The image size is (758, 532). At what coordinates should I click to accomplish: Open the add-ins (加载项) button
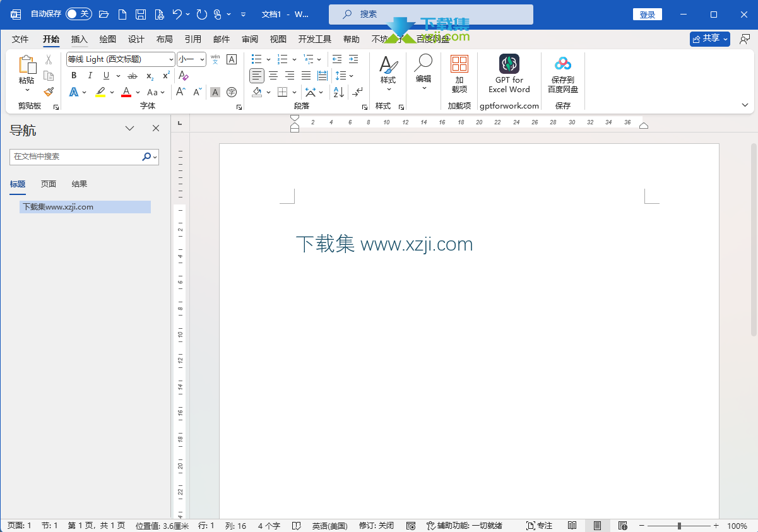coord(459,74)
